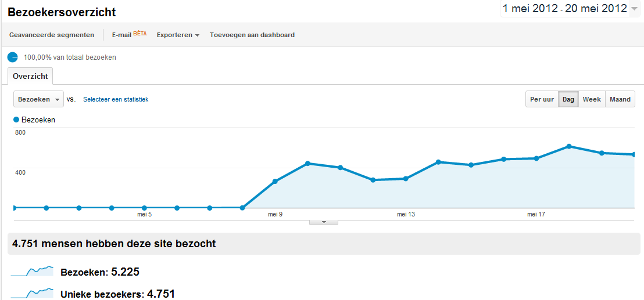The image size is (644, 300).
Task: Open Geavanceerde segmenten
Action: pyautogui.click(x=52, y=35)
